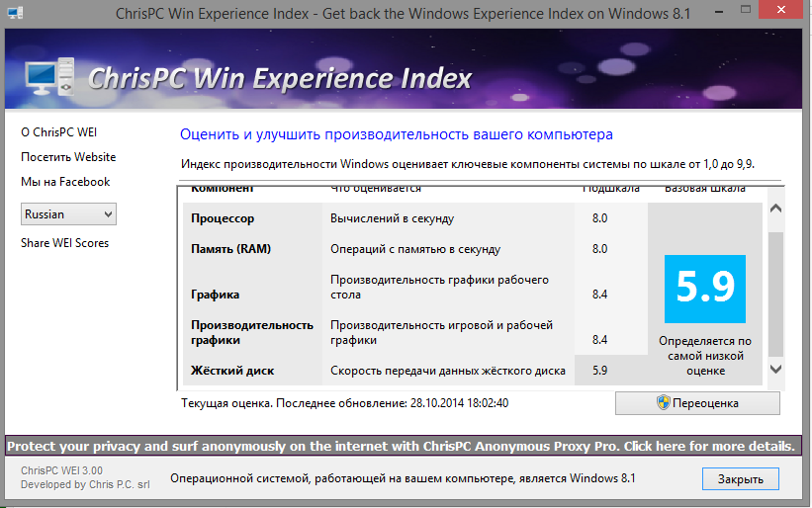Click the 8.4 subscore for Производительность графики
Image resolution: width=812 pixels, height=508 pixels.
pyautogui.click(x=599, y=340)
